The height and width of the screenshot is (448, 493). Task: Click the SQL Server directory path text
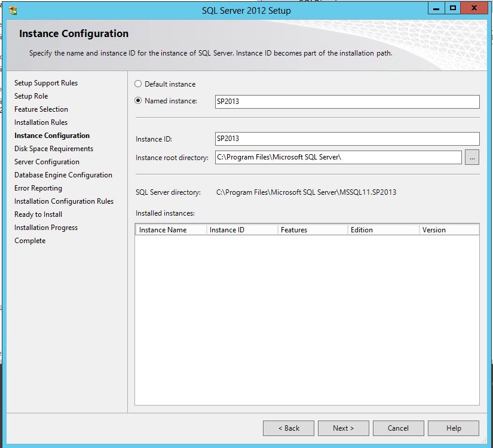[306, 192]
